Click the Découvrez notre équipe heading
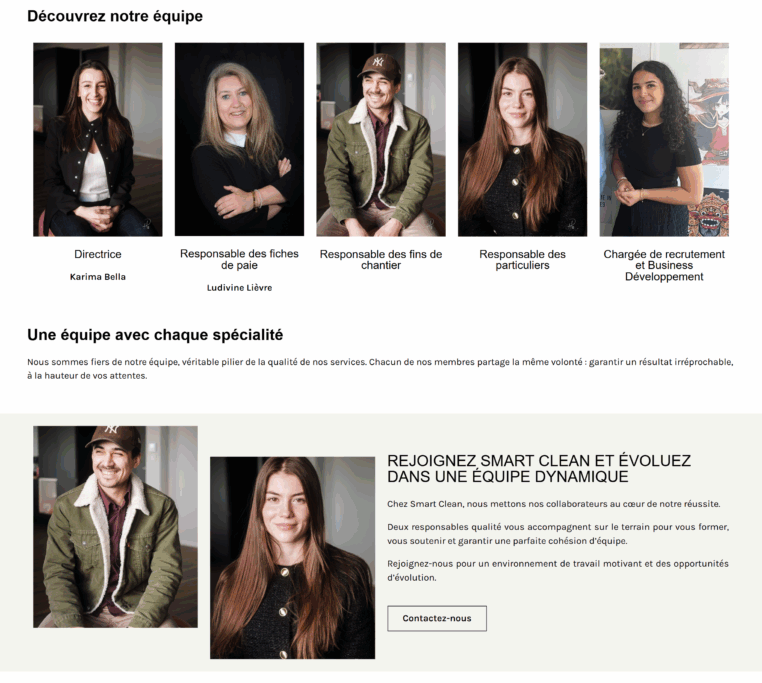This screenshot has height=683, width=762. (x=115, y=16)
